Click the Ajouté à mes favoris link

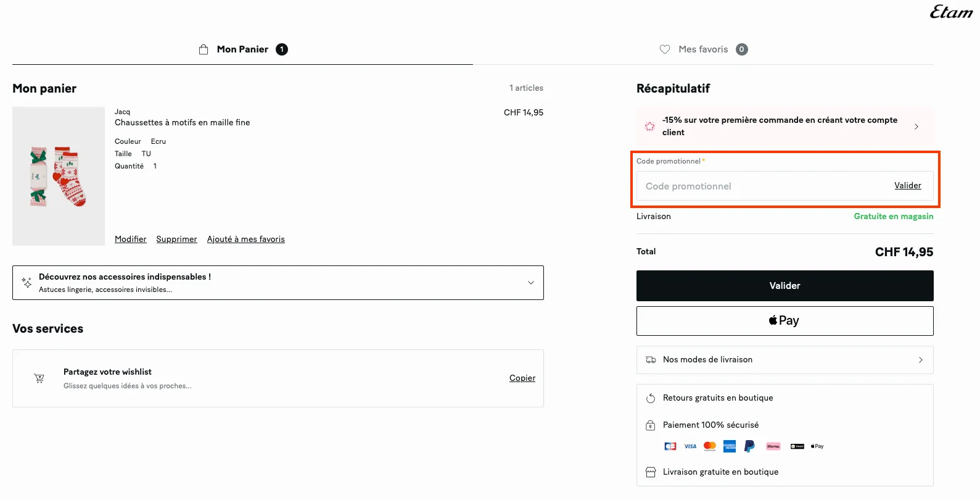[246, 240]
